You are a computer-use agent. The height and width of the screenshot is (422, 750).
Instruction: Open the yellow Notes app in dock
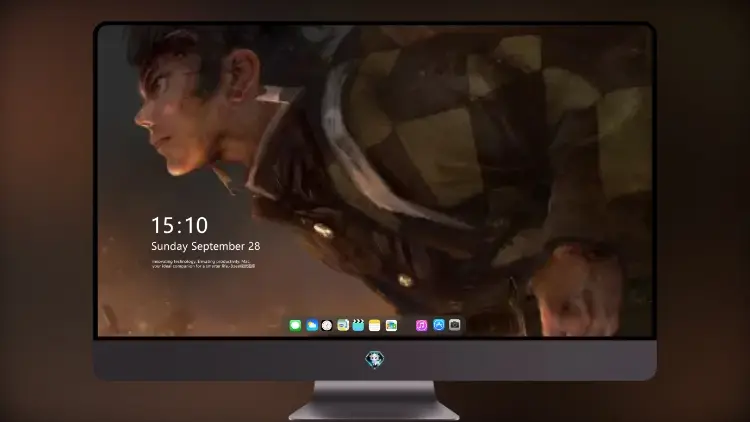coord(375,325)
